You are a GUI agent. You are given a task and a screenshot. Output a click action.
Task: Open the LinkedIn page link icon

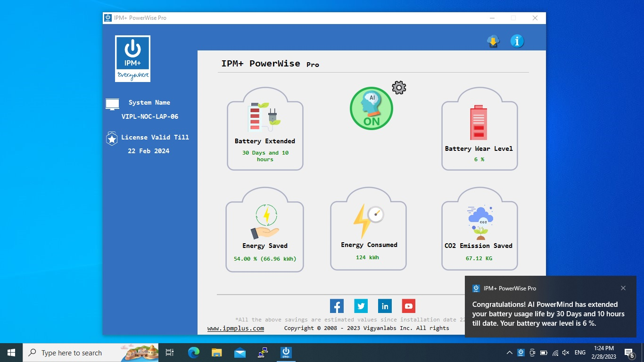tap(385, 306)
